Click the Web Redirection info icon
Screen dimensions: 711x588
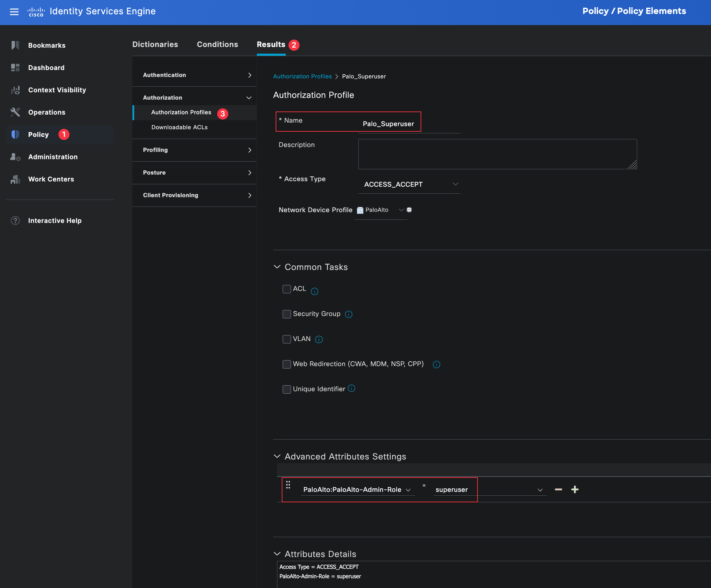coord(436,364)
